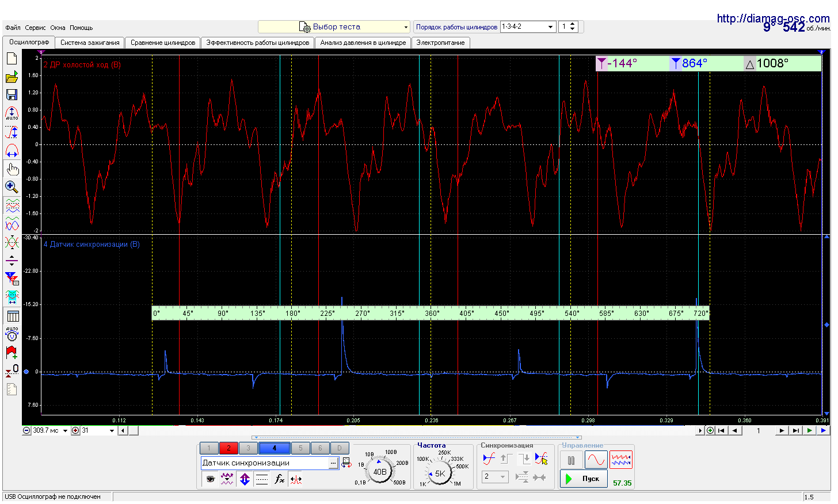Image resolution: width=838 pixels, height=504 pixels.
Task: Create a new blank oscillogram file
Action: 12,59
